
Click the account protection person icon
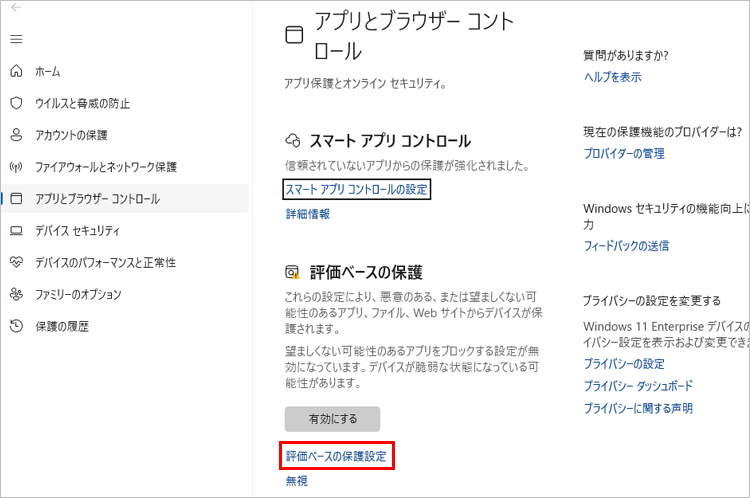click(15, 135)
